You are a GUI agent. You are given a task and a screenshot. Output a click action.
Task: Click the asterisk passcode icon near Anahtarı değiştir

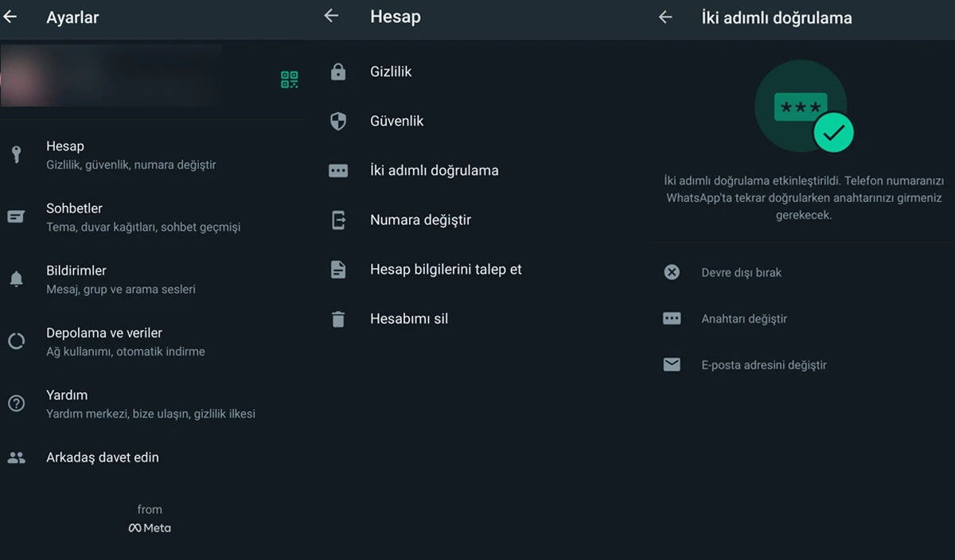672,318
